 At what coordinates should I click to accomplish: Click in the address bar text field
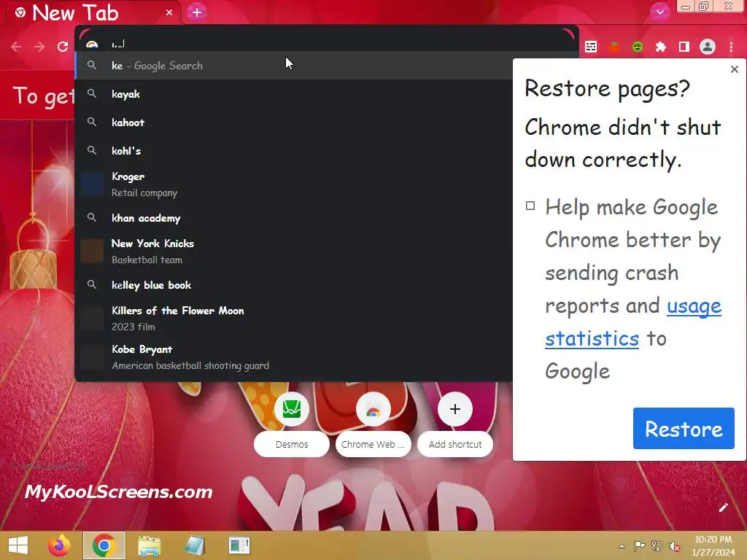(x=329, y=44)
